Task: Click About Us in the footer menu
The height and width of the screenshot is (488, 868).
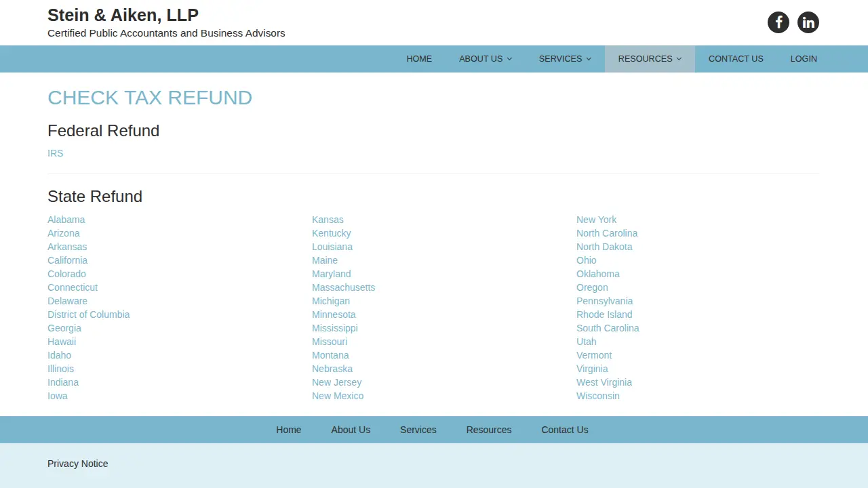Action: pos(351,430)
